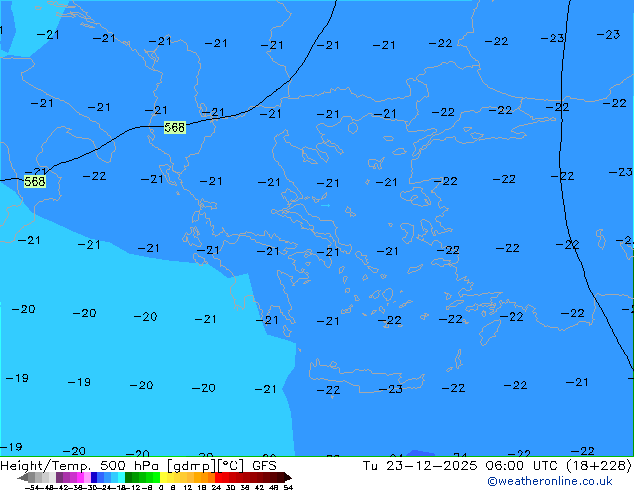This screenshot has height=490, width=634.
Task: Click the '(18+228)' forecast run text
Action: [x=599, y=466]
